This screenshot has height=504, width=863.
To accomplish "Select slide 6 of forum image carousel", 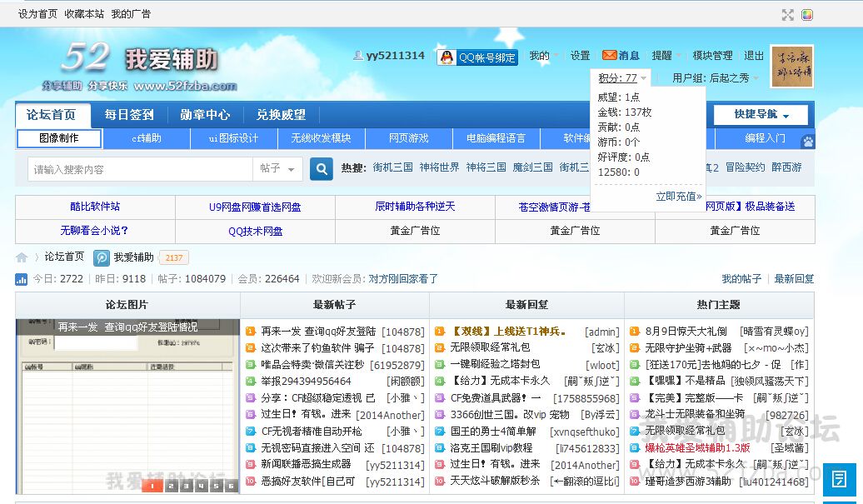I will point(232,486).
